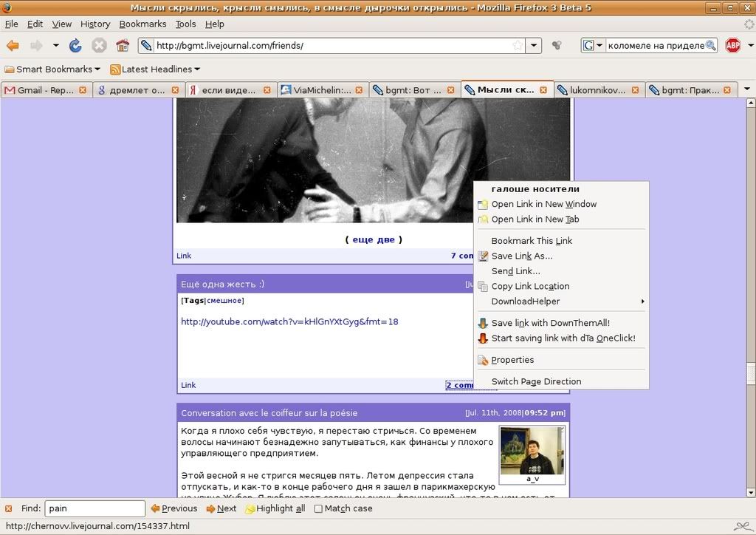
Task: Open the Latest Headlines feed dropdown
Action: pos(155,69)
